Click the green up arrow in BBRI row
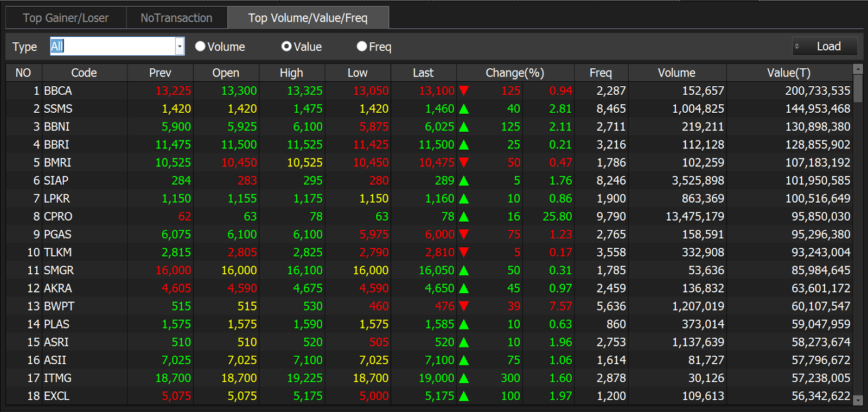The height and width of the screenshot is (412, 868). pos(464,145)
